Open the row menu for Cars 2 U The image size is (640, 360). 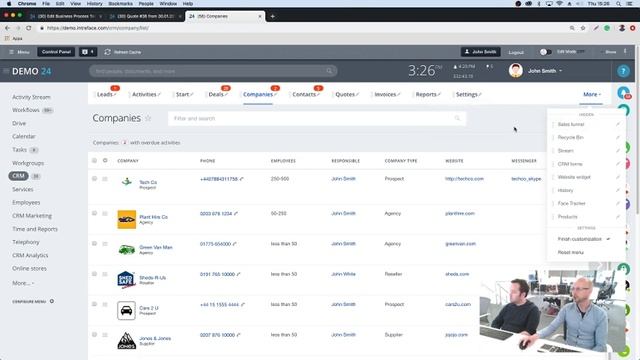click(x=105, y=304)
